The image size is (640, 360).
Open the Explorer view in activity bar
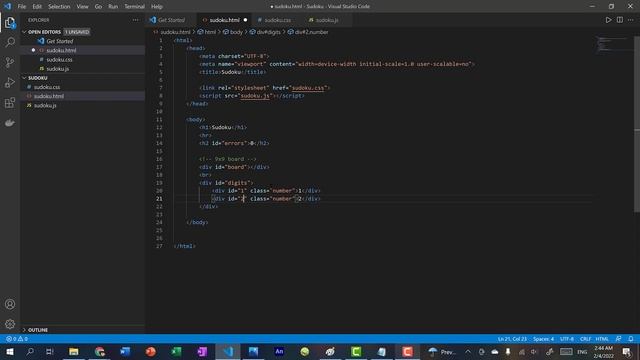coord(10,22)
